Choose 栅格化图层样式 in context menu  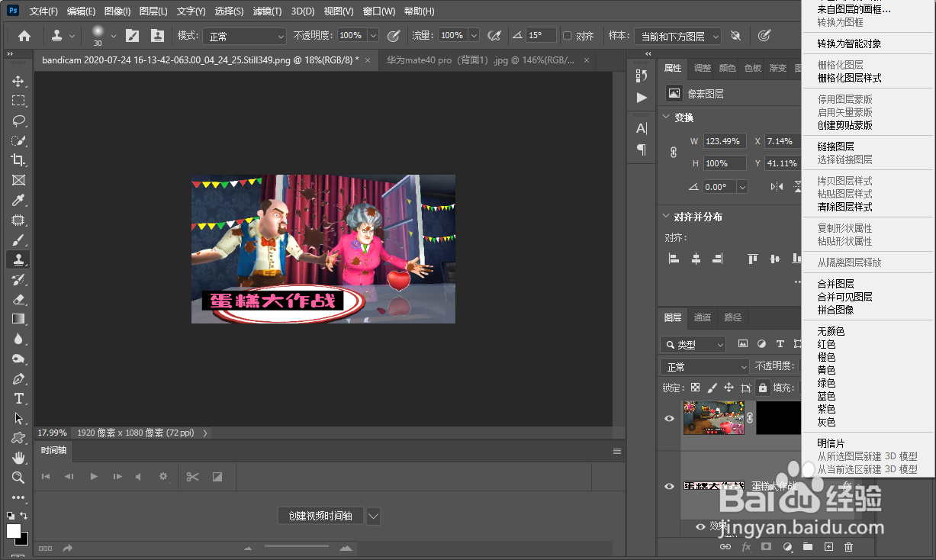pyautogui.click(x=849, y=78)
